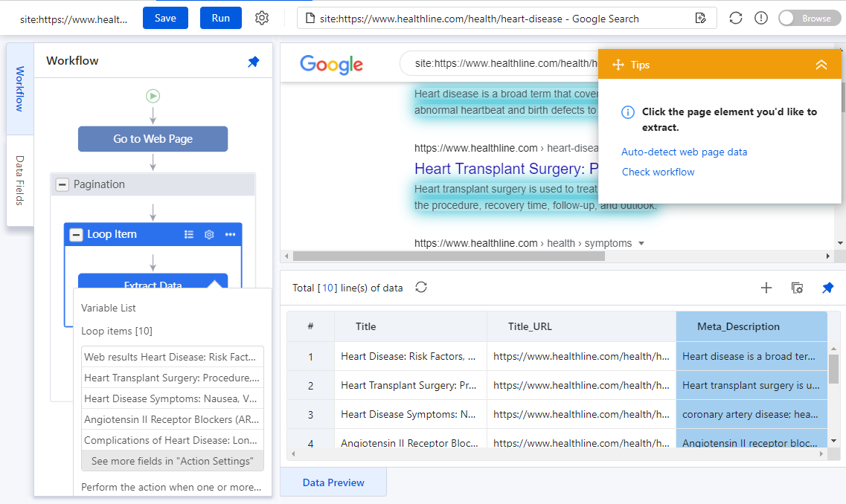Select loop item Heart Disease Symptoms: Nausea
The width and height of the screenshot is (846, 504).
coord(172,399)
